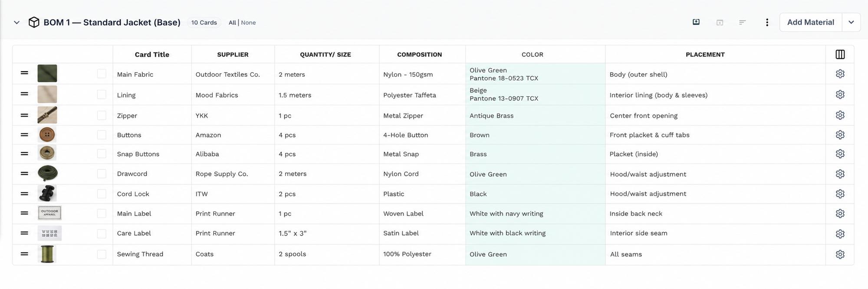Viewport: 868px width, 289px height.
Task: Open the olive green Main Fabric thumbnail
Action: pos(47,73)
